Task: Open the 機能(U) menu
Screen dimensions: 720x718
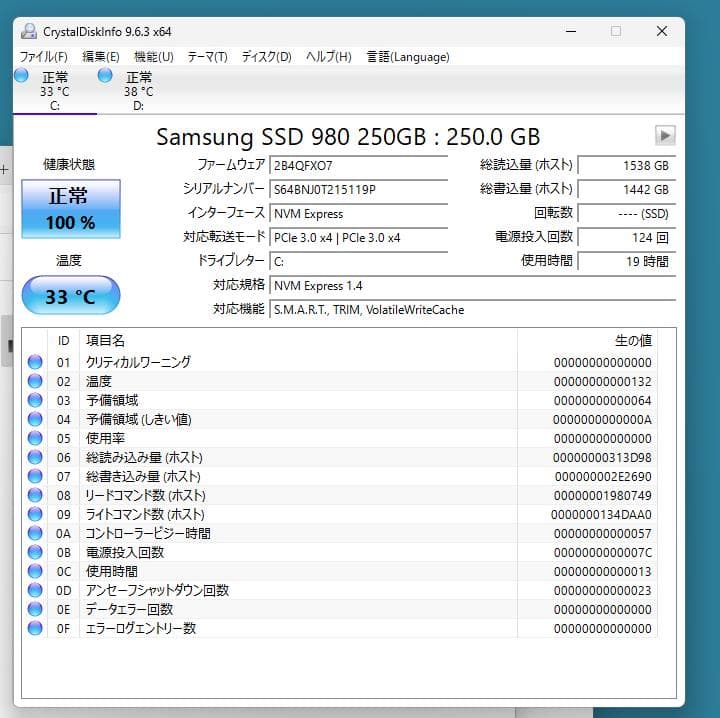Action: click(x=153, y=57)
